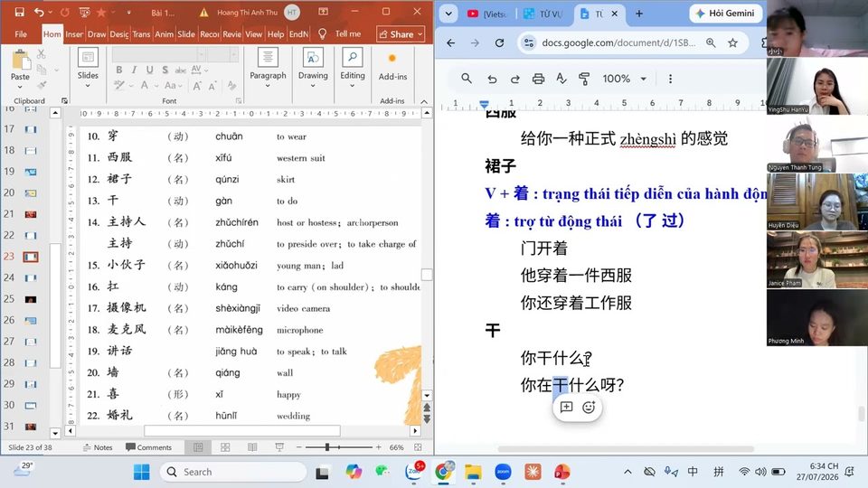
Task: Undo last action in PowerPoint
Action: click(x=38, y=12)
